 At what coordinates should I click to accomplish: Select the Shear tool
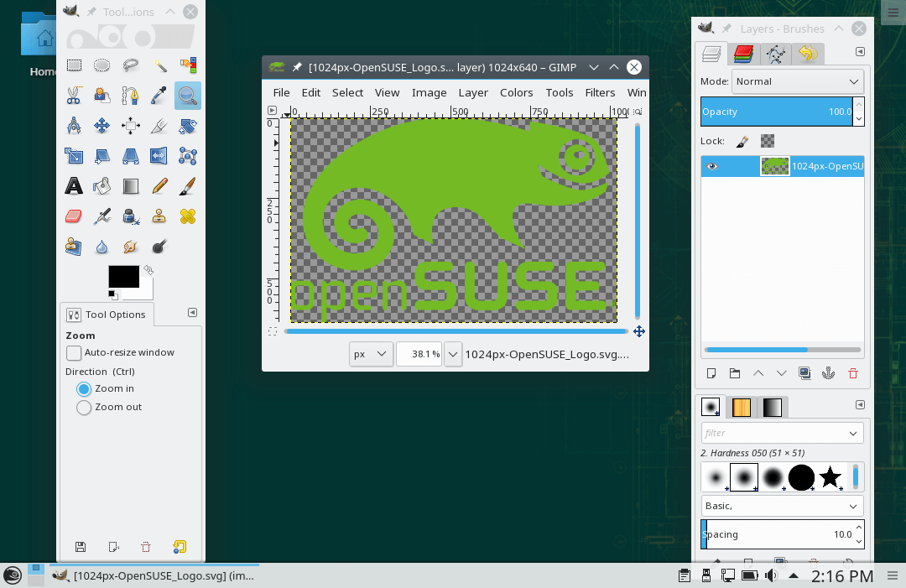pos(102,155)
